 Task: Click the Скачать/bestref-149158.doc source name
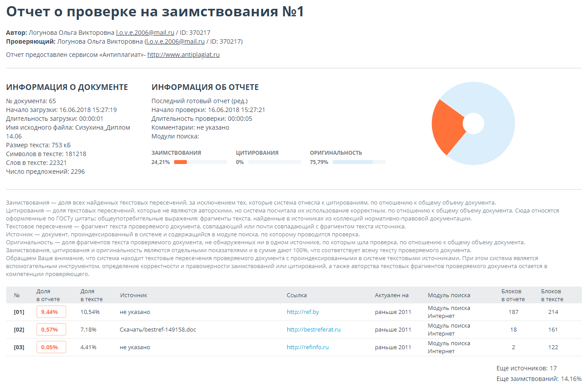(x=158, y=330)
